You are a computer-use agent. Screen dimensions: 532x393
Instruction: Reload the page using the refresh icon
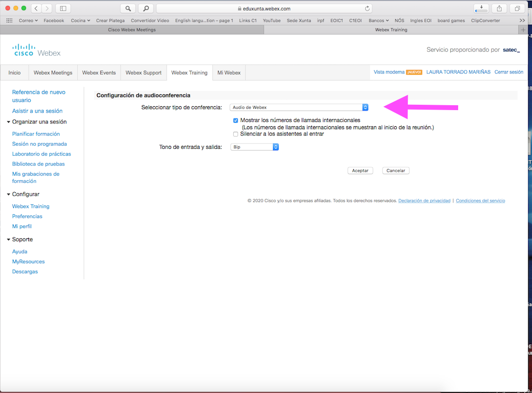(367, 8)
